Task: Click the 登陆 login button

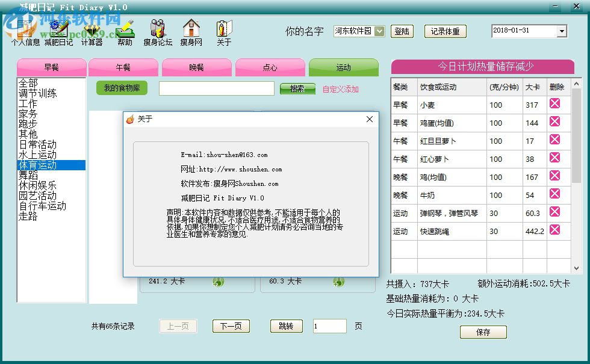Action: coord(402,31)
